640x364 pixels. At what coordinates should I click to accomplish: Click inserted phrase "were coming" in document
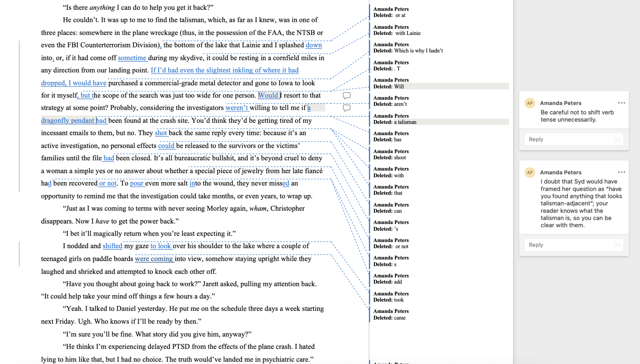click(x=154, y=259)
